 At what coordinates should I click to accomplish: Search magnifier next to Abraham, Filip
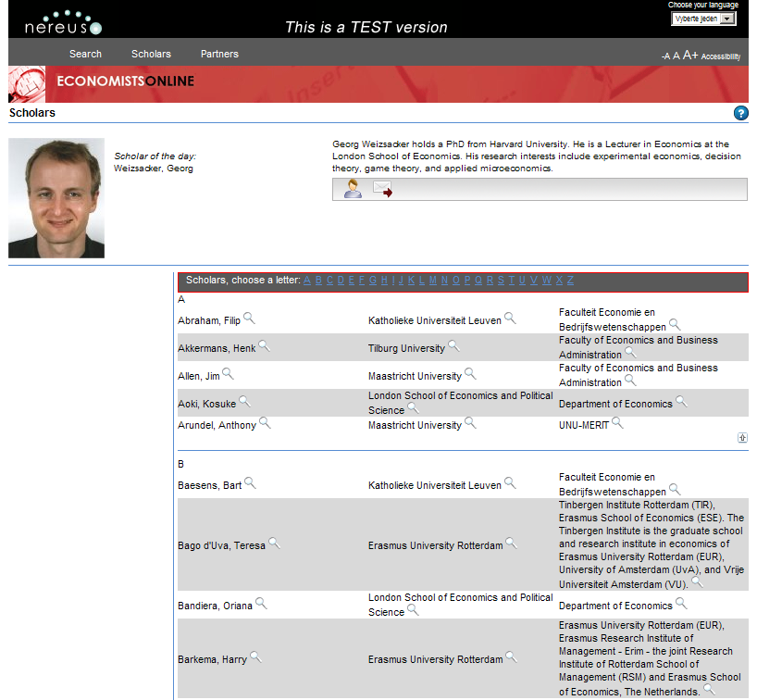coord(249,318)
